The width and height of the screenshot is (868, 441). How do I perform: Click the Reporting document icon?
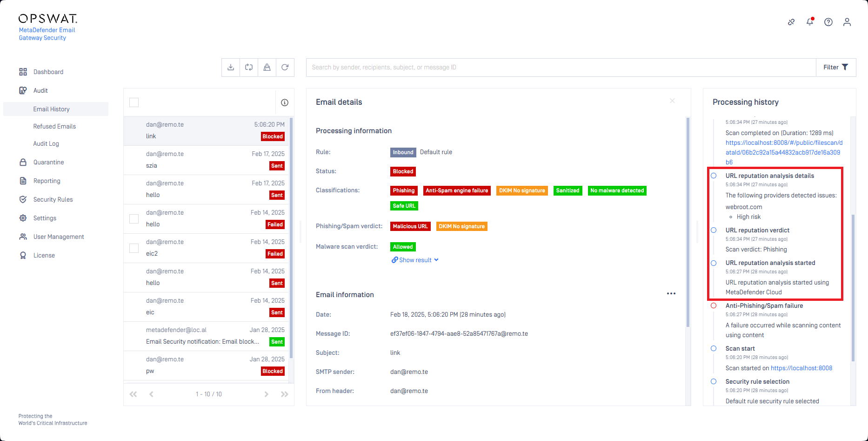coord(23,181)
